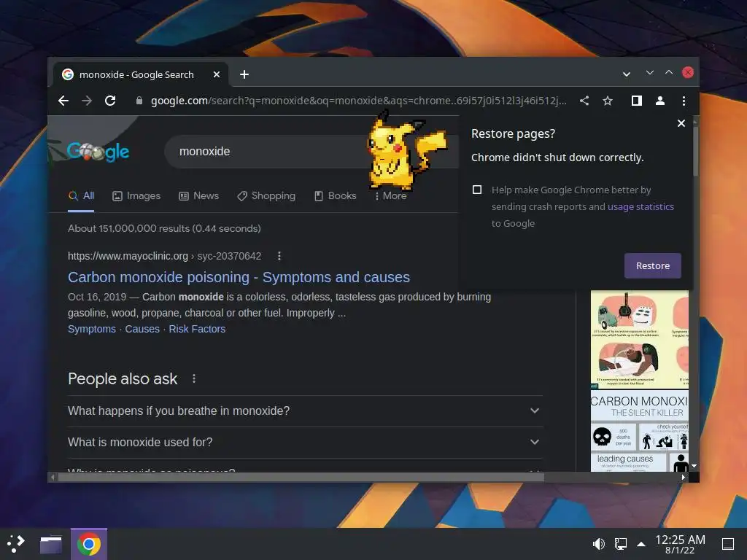This screenshot has width=747, height=560.
Task: Switch to the Shopping tab
Action: [266, 195]
